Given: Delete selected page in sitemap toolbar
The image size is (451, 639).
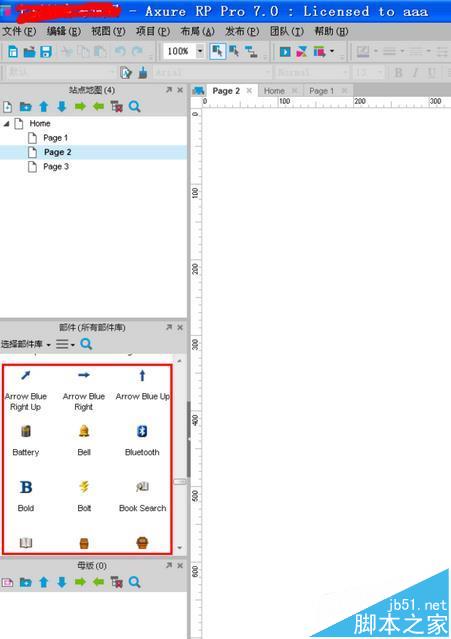Looking at the screenshot, I should [117, 107].
